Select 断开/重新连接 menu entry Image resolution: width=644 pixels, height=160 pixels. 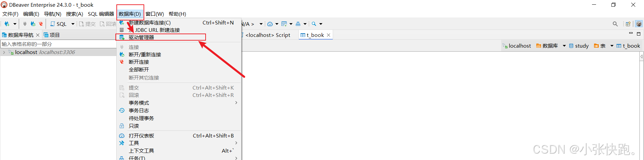179,54
